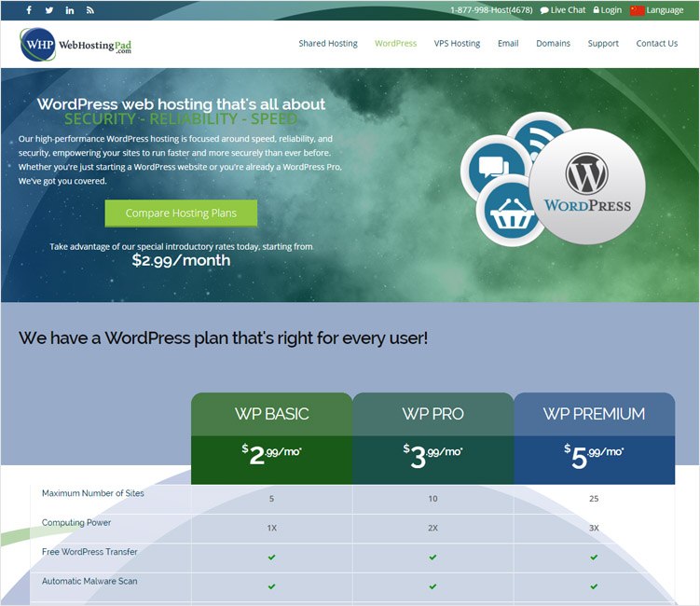Click the Automatic Malware Scan row label
This screenshot has width=700, height=606.
click(89, 581)
